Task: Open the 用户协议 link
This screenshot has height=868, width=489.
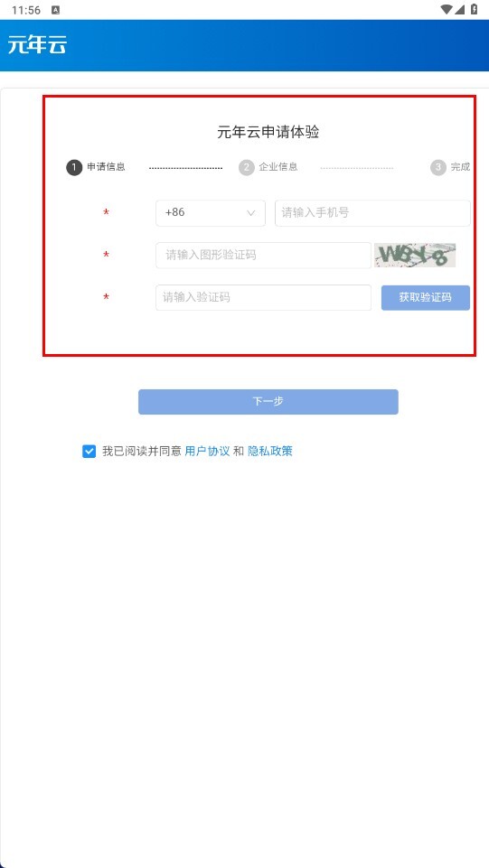Action: click(207, 451)
